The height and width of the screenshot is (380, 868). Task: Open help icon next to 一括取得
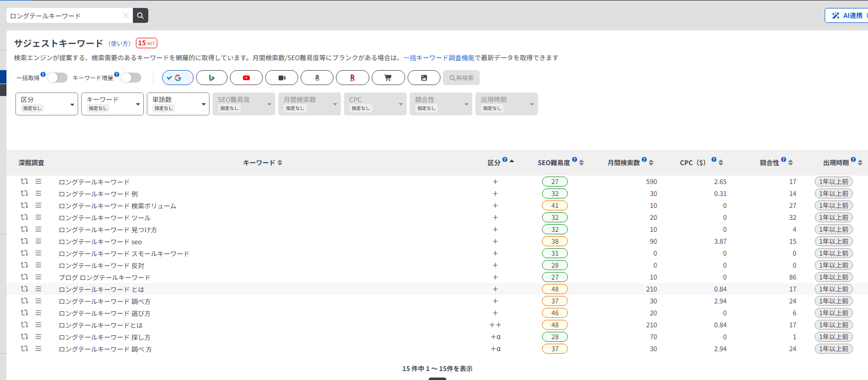(43, 75)
